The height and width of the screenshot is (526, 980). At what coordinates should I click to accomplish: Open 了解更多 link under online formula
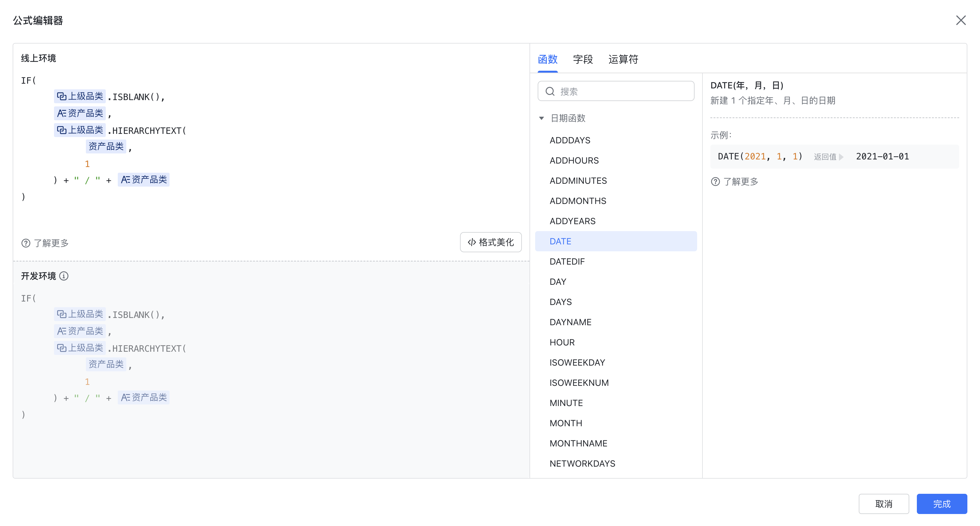[51, 243]
